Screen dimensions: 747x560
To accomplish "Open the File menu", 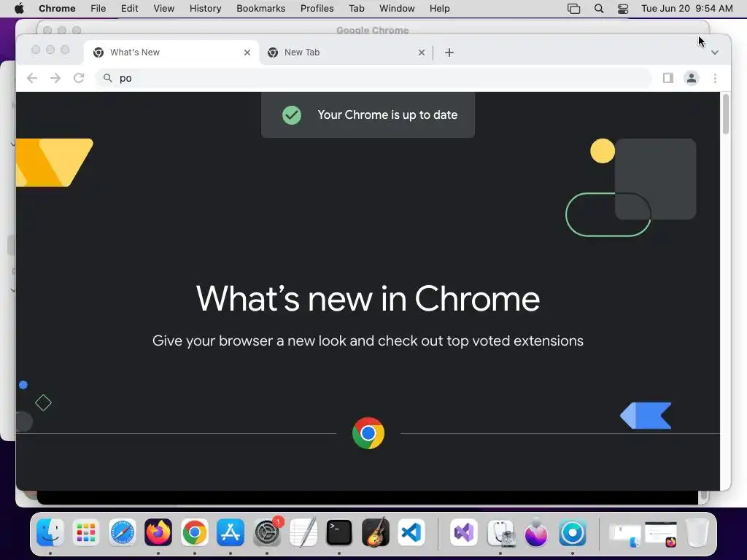I will (98, 9).
